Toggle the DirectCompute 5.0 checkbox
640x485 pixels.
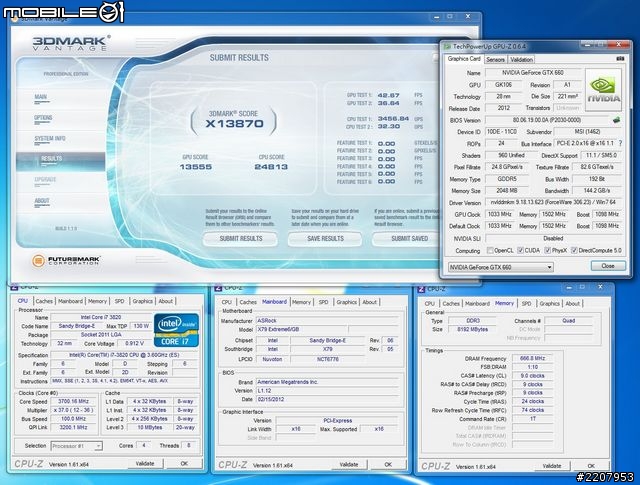click(x=574, y=250)
